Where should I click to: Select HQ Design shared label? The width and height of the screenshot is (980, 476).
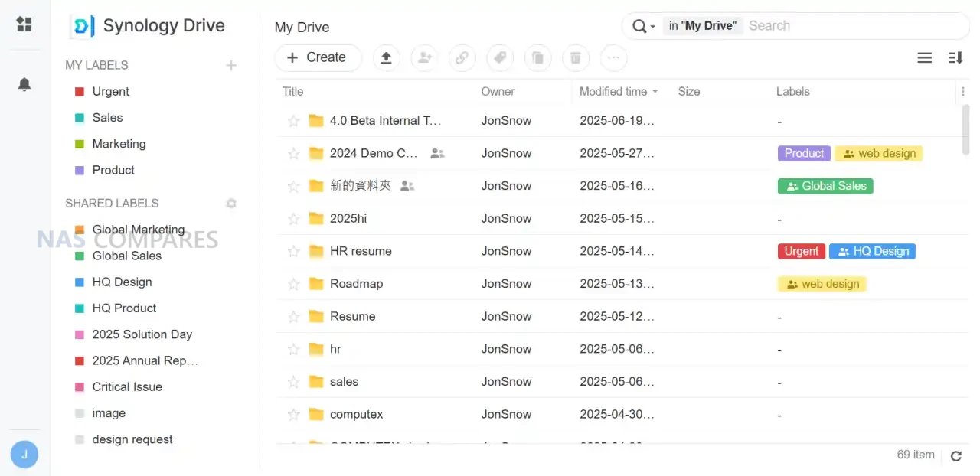(122, 282)
